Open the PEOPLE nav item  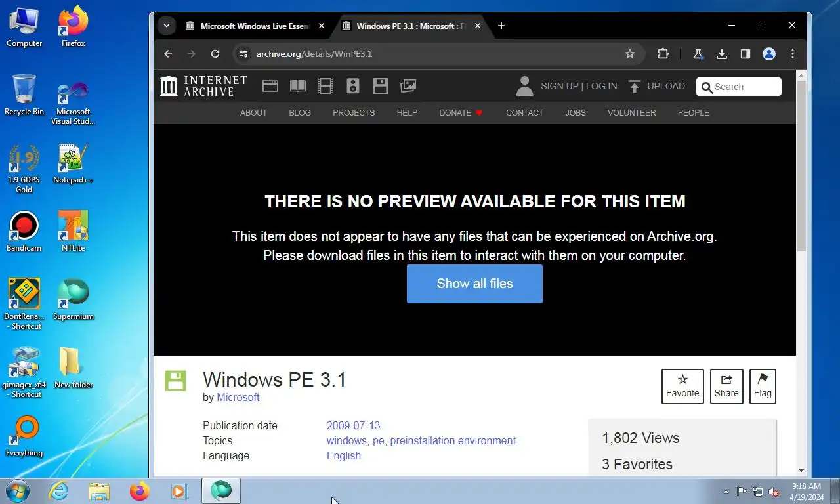click(693, 112)
